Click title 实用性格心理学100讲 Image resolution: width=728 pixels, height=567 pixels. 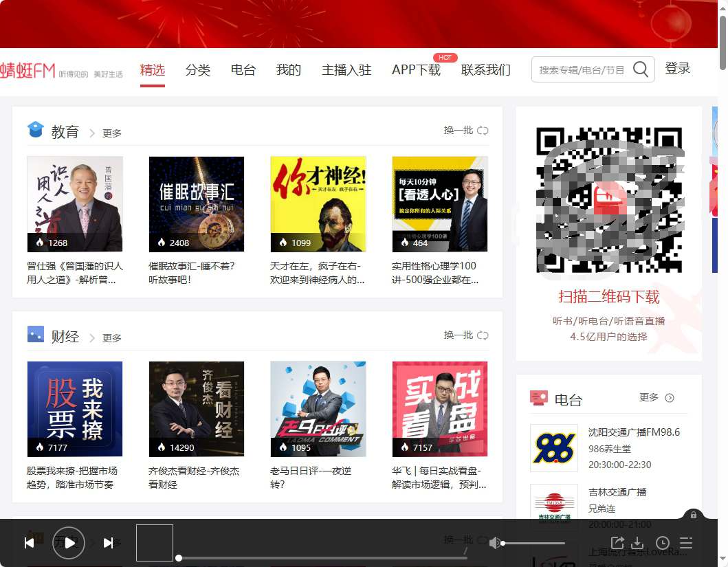pos(435,273)
